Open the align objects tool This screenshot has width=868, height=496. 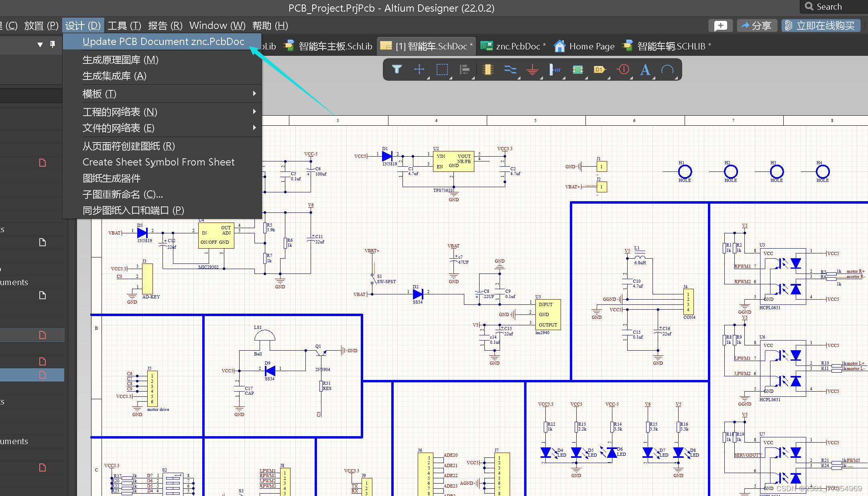click(x=464, y=69)
